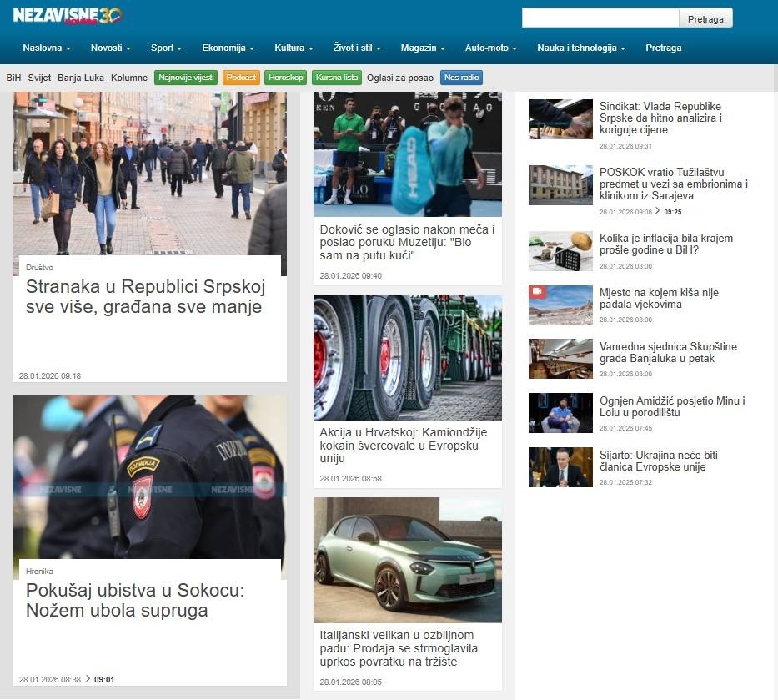Click the Horoskop badge
This screenshot has width=778, height=700.
click(286, 78)
